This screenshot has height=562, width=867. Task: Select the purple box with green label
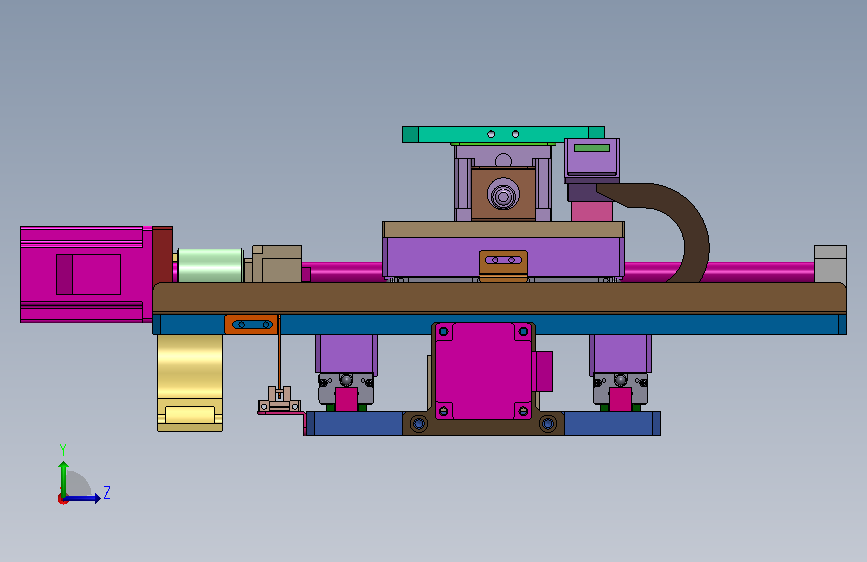point(592,158)
